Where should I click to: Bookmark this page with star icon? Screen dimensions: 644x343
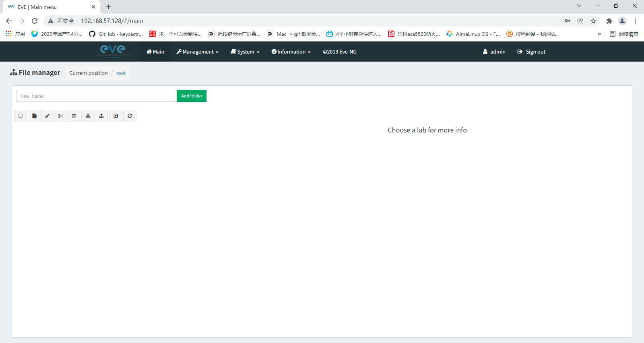click(x=593, y=21)
